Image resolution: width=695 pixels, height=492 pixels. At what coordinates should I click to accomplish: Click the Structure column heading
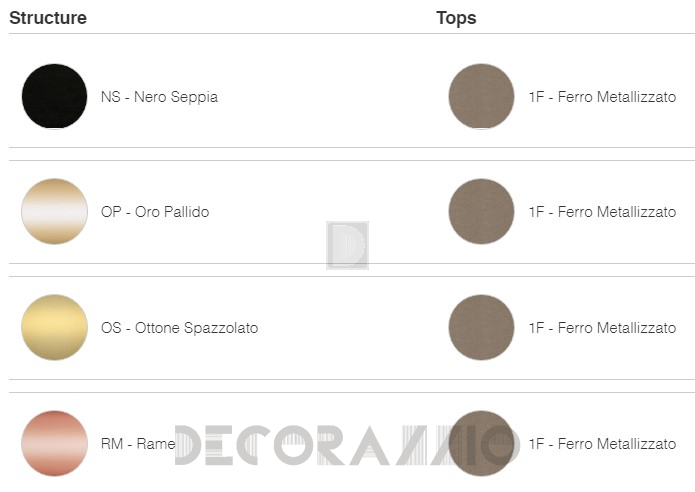[x=48, y=18]
